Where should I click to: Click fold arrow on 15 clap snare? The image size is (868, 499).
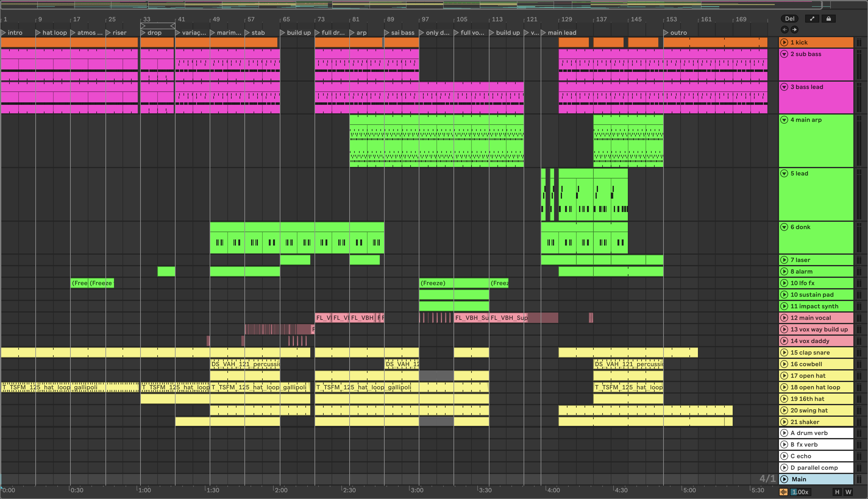tap(784, 353)
